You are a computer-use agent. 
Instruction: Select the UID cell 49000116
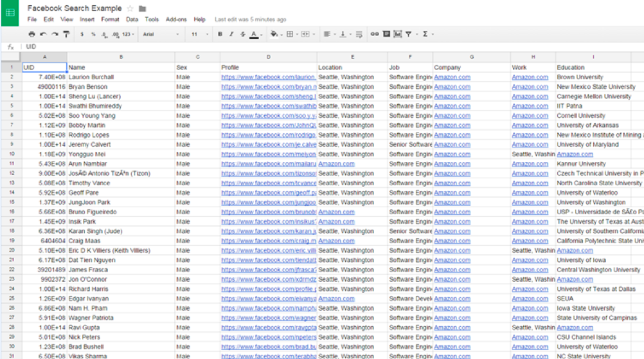coord(44,87)
